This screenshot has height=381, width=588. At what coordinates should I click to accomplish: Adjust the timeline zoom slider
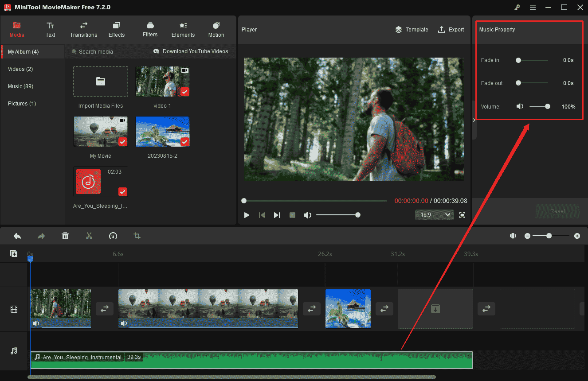pyautogui.click(x=551, y=236)
